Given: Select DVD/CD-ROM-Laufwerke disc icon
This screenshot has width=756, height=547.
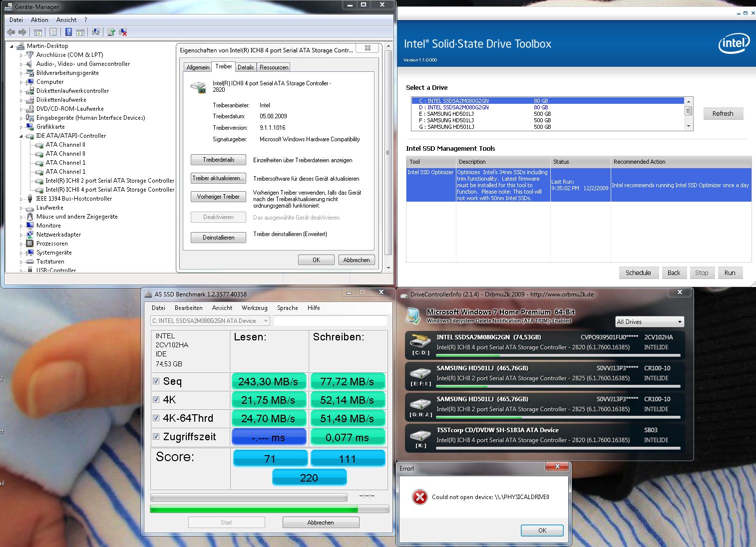Looking at the screenshot, I should point(30,109).
